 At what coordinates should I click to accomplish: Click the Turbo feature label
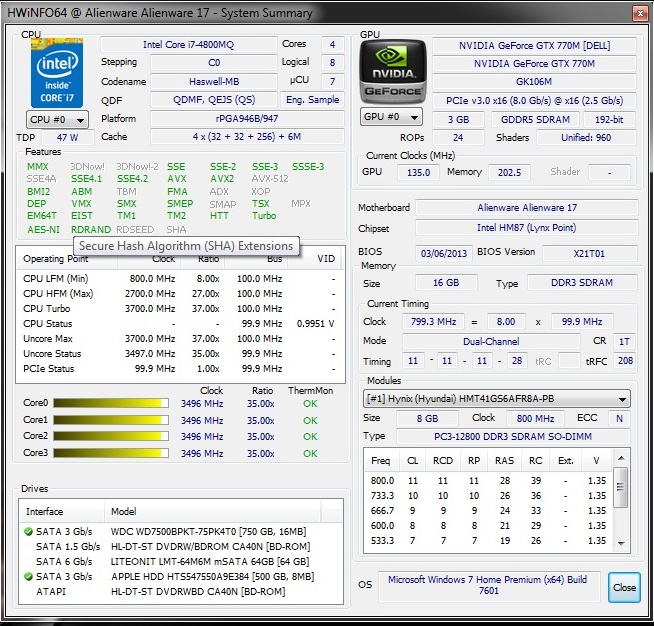264,216
